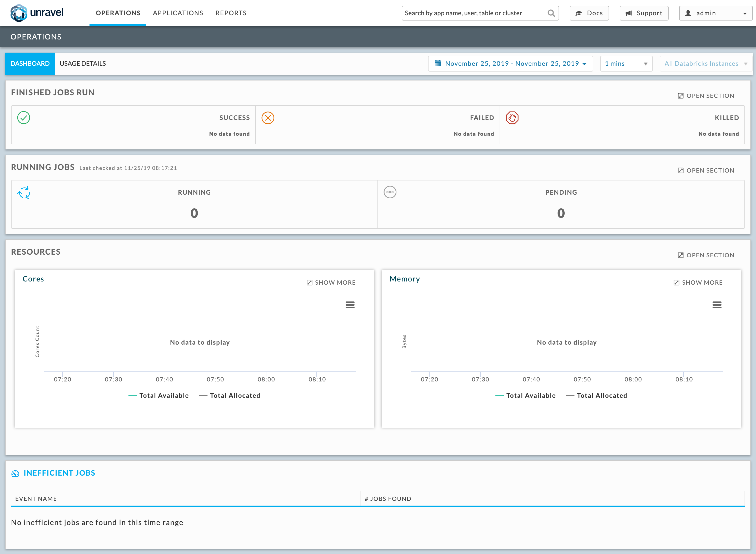Click 'Last checked at 11/25/19 08:17:21' text
Viewport: 756px width, 554px height.
[128, 168]
